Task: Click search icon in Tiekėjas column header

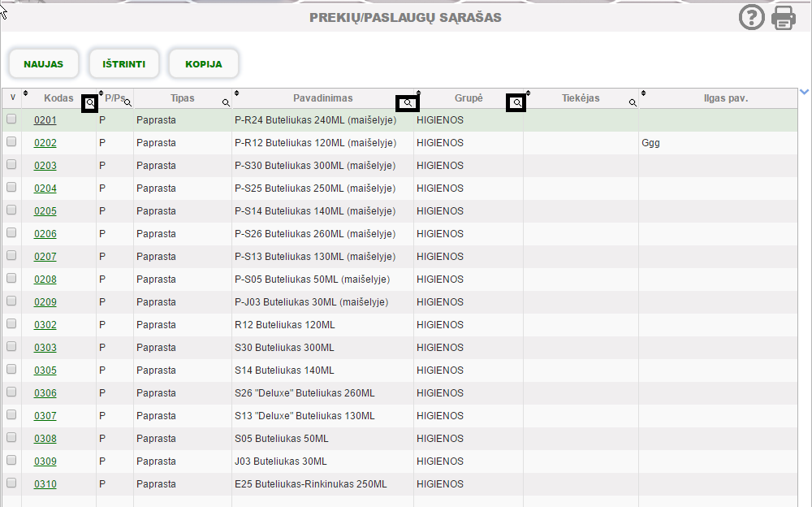Action: (x=633, y=103)
